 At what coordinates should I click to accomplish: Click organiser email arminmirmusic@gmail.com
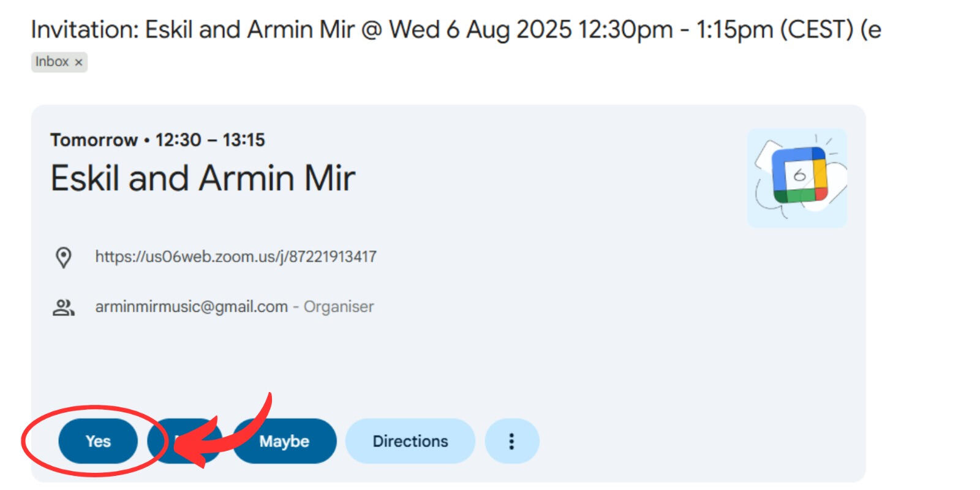191,306
